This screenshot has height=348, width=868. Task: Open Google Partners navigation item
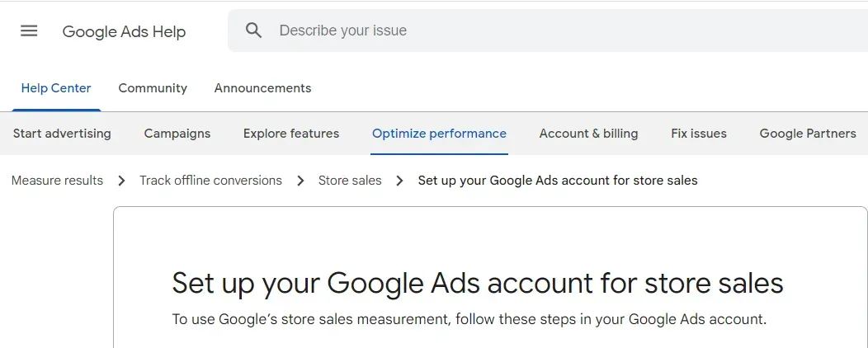[x=808, y=134]
